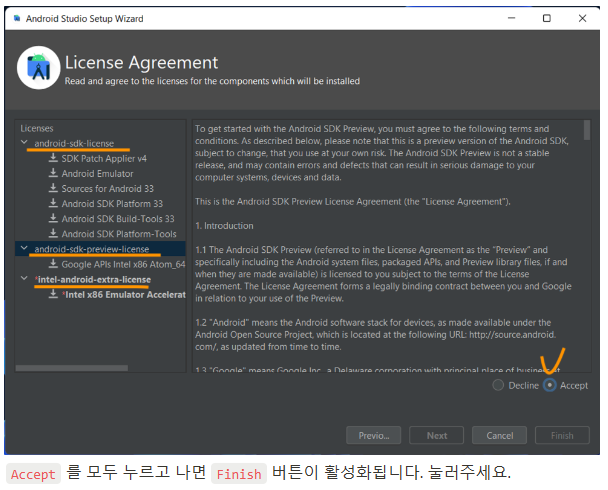
Task: Select the Intel x86 Emulator Accelerator item
Action: (x=124, y=295)
